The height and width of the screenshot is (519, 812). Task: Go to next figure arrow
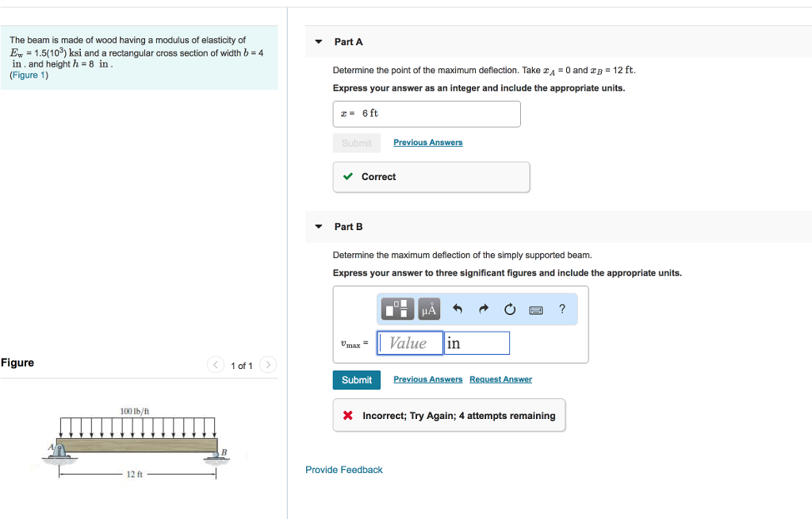(x=268, y=365)
